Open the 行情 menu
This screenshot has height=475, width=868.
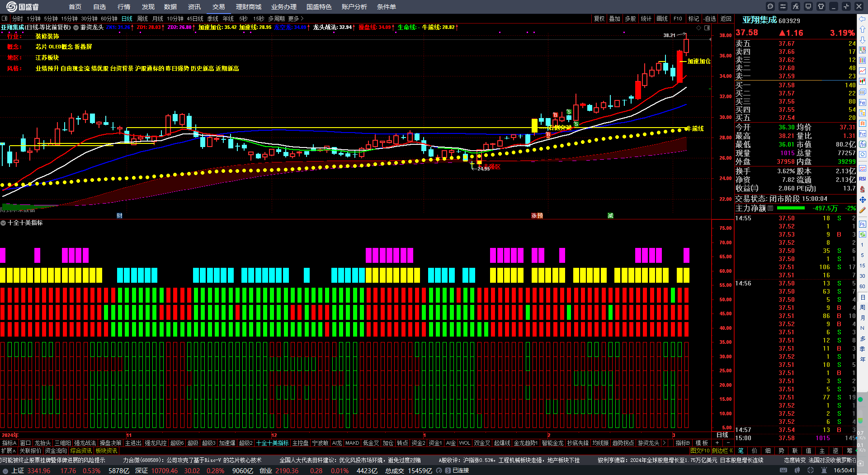(x=123, y=7)
